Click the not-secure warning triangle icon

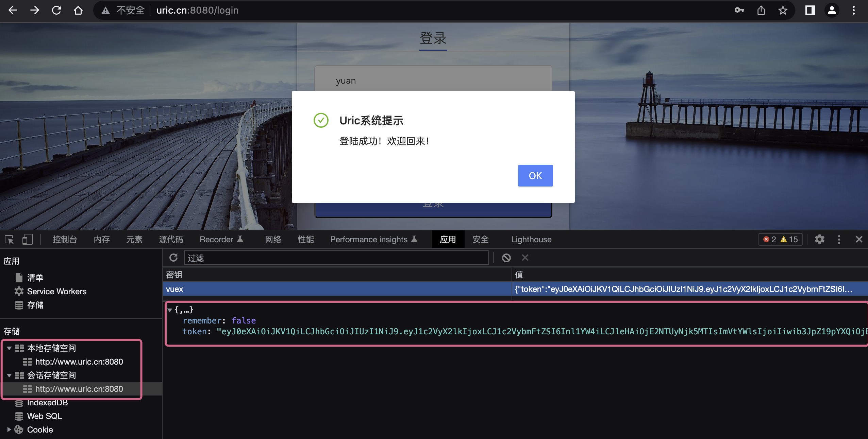(x=106, y=11)
